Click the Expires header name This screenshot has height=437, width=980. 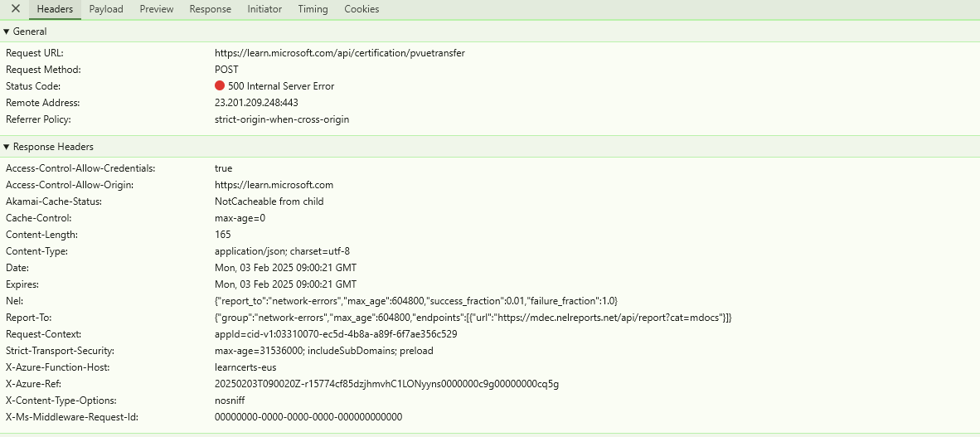coord(22,284)
